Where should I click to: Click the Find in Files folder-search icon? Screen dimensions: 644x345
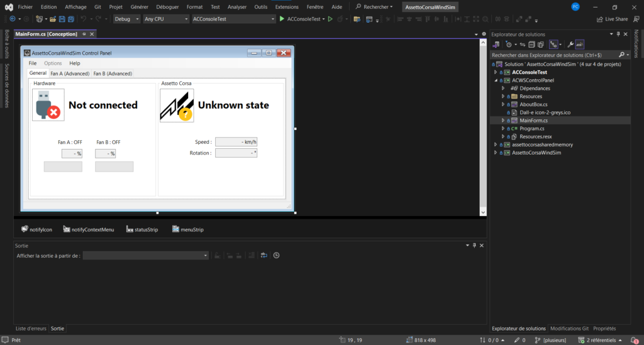357,19
